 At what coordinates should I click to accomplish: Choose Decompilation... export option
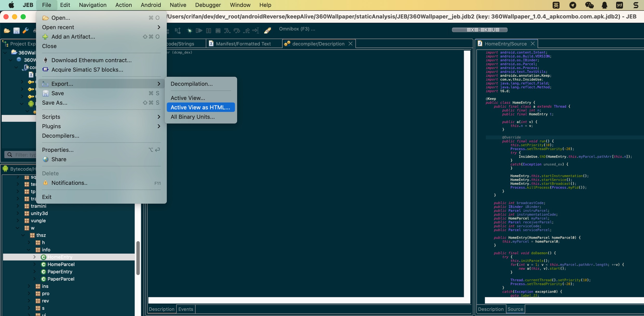coord(201,84)
